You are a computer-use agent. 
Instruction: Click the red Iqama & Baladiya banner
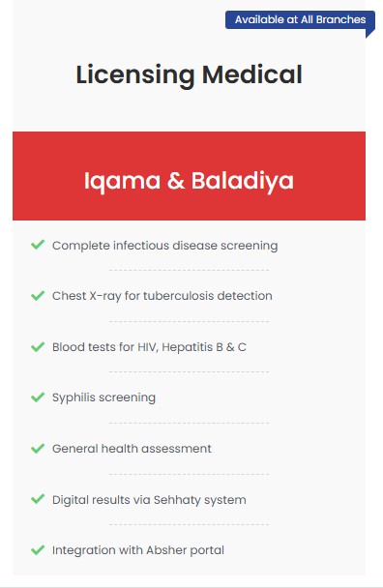click(189, 176)
